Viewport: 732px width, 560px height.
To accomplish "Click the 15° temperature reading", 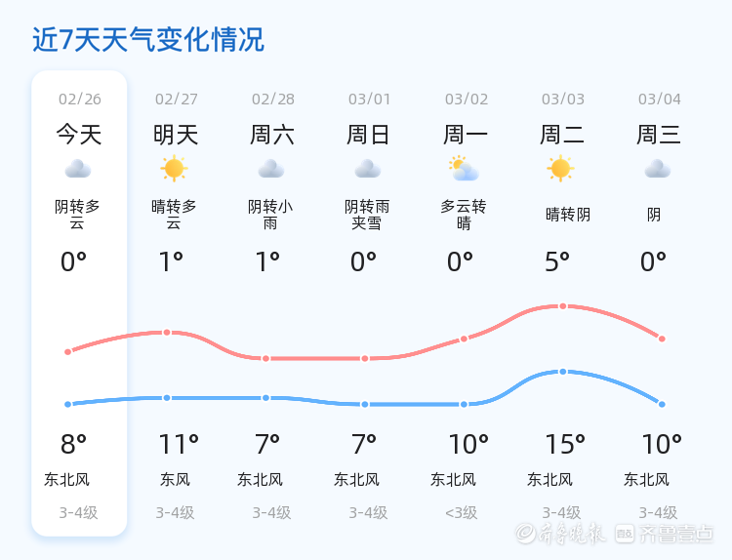I will click(564, 445).
